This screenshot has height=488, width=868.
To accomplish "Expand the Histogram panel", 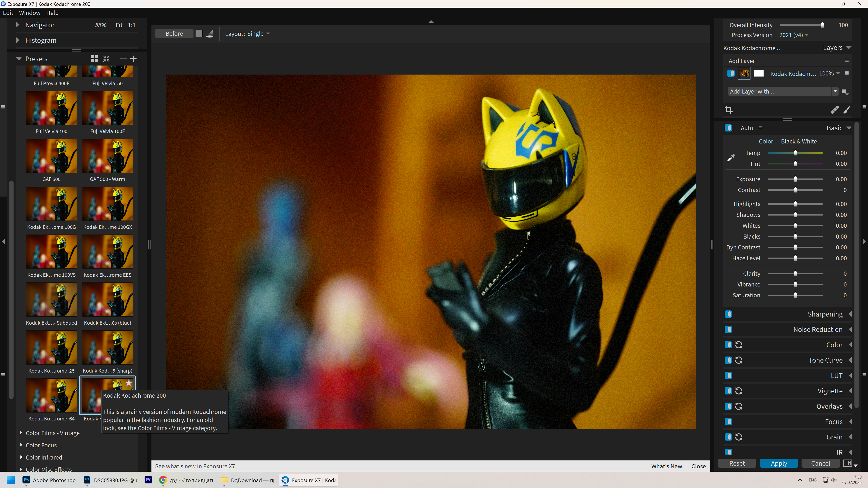I will [18, 40].
